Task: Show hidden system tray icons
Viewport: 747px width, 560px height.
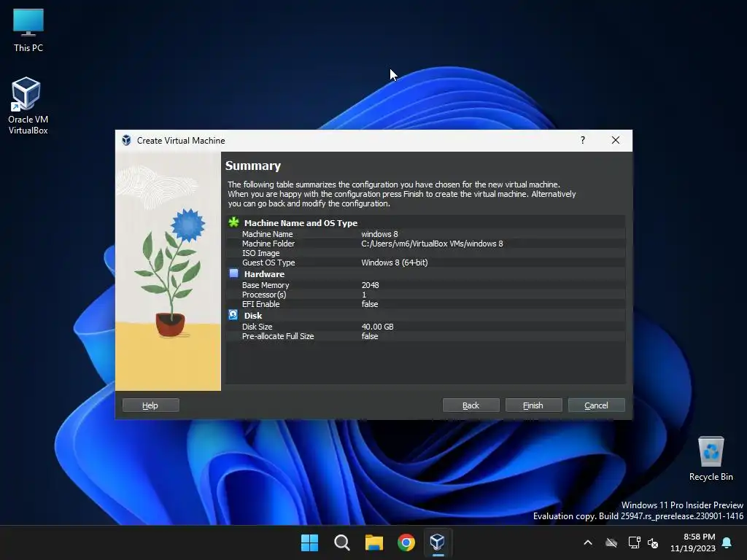Action: click(588, 542)
